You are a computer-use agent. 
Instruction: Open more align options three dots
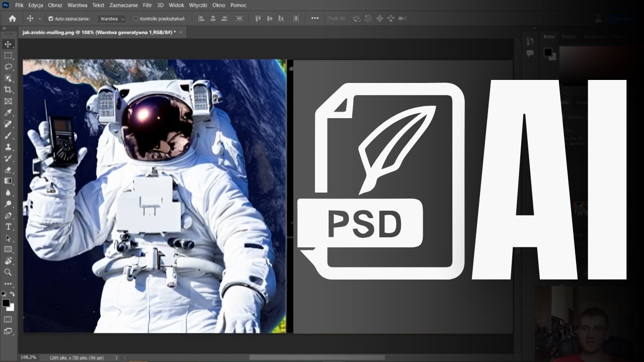pos(315,18)
